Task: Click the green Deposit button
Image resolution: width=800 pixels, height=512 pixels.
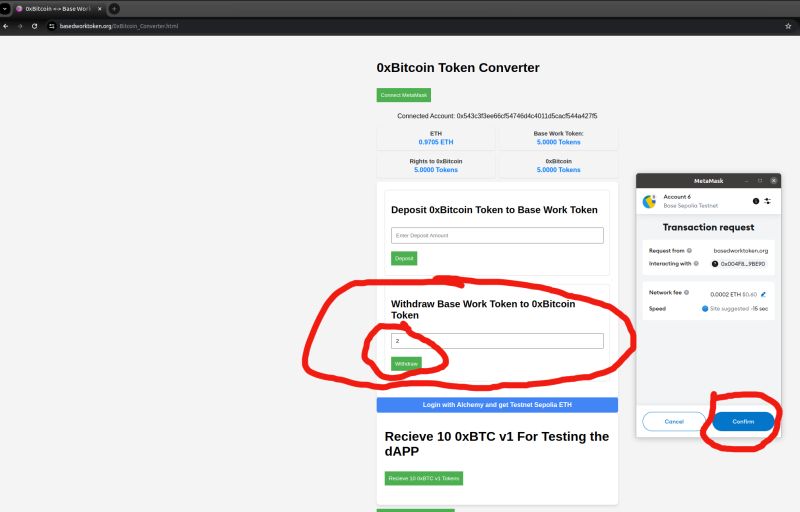Action: 404,259
